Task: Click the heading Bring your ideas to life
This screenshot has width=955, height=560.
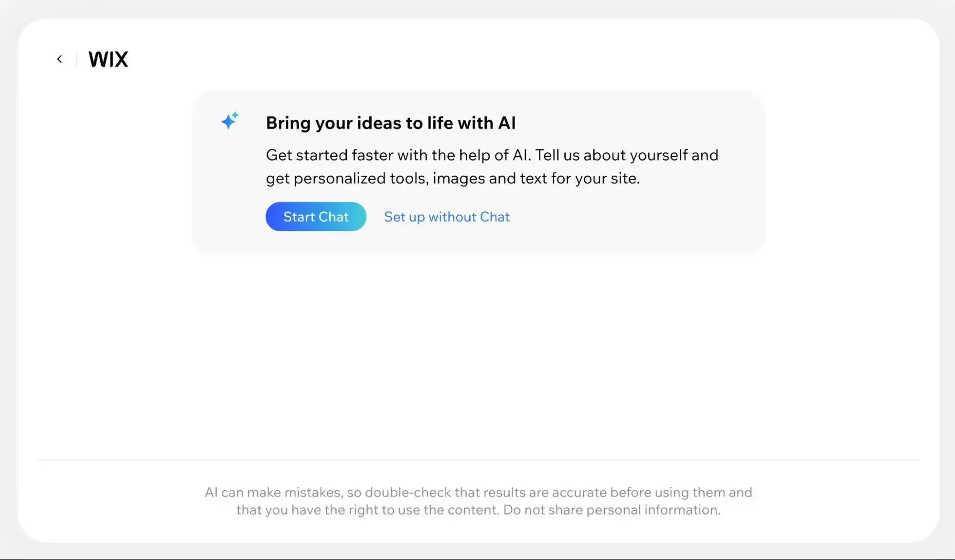Action: point(391,123)
